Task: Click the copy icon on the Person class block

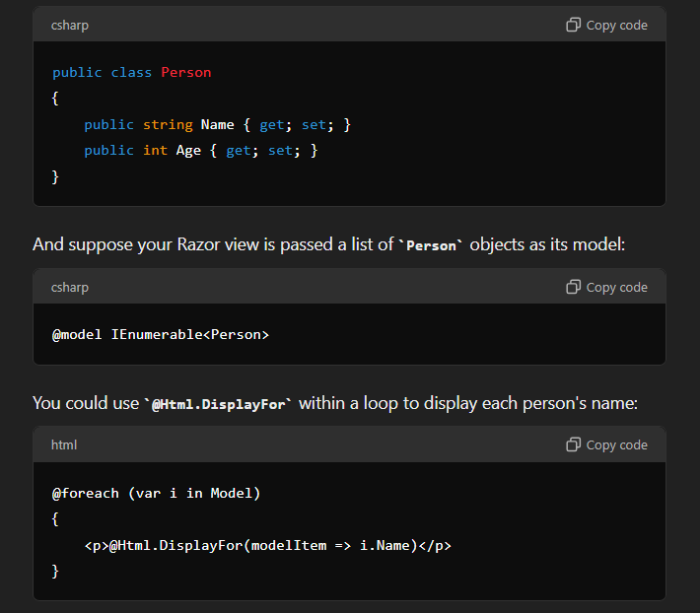Action: pos(573,25)
